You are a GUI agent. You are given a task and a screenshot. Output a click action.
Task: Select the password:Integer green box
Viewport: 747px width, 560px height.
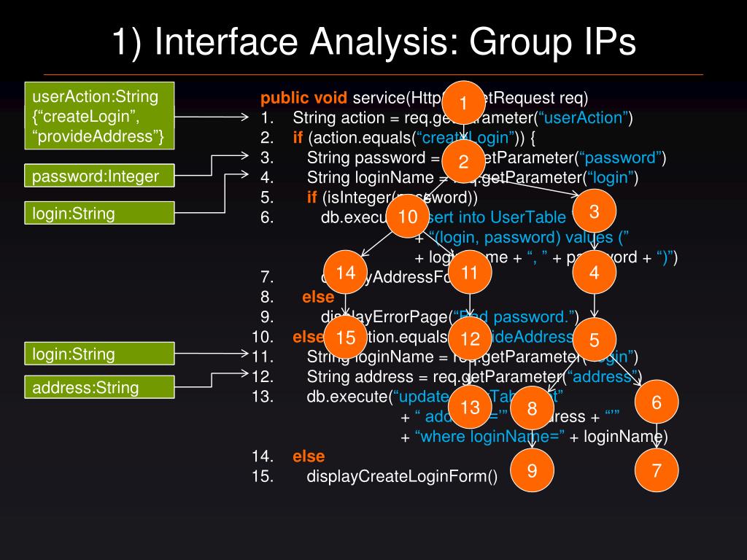(x=99, y=176)
